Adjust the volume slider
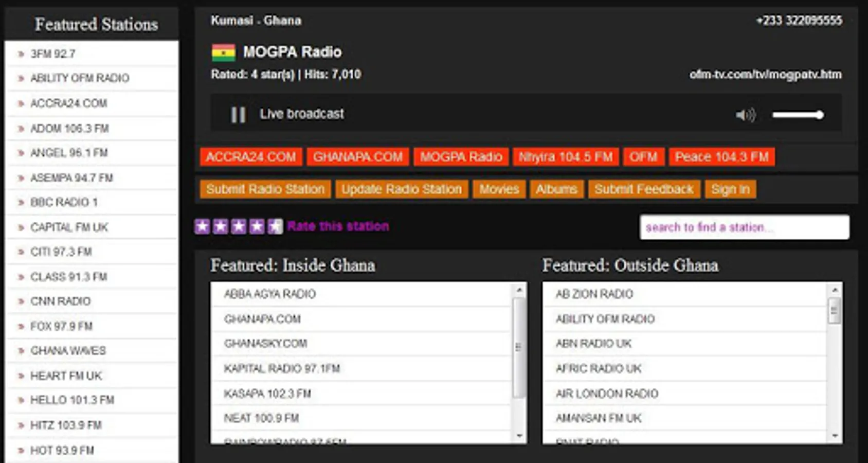 pyautogui.click(x=798, y=115)
